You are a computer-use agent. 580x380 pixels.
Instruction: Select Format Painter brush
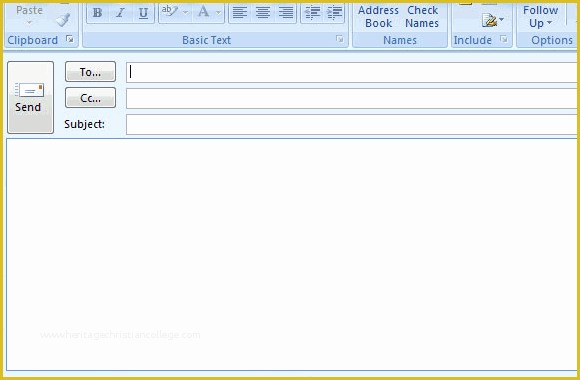click(x=63, y=20)
